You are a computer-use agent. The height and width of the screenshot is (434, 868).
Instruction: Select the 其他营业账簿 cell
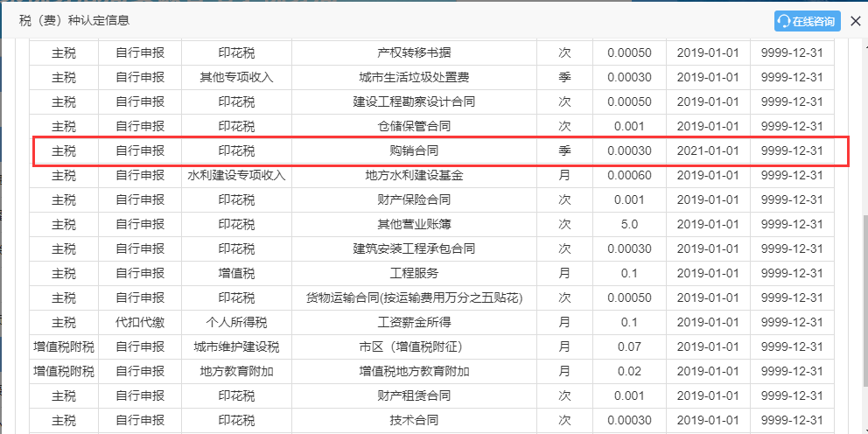coord(414,224)
